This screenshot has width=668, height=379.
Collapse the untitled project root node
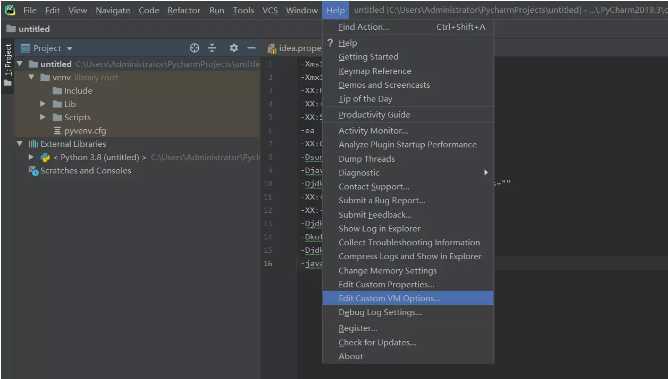point(20,64)
